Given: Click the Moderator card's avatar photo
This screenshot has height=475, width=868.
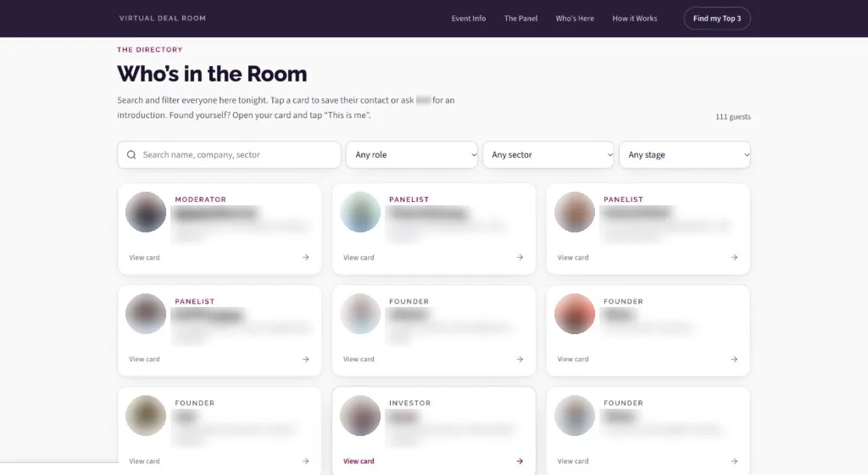Looking at the screenshot, I should (x=146, y=212).
